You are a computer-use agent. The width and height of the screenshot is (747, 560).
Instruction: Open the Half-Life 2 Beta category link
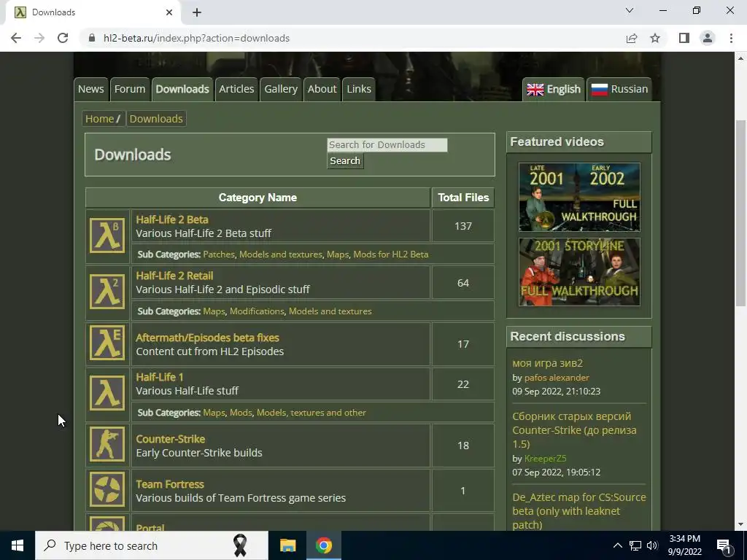172,219
